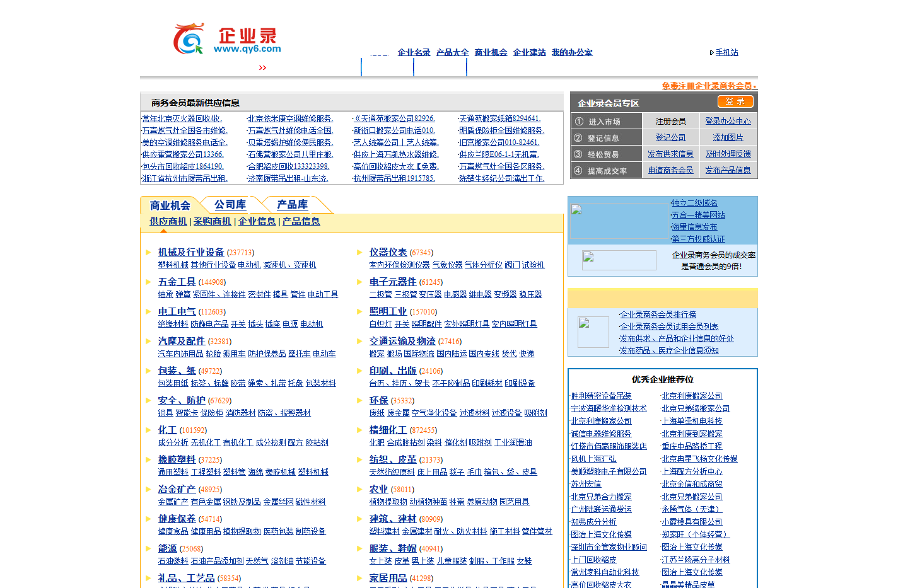Image resolution: width=898 pixels, height=588 pixels.
Task: Switch to the 商业机会 tab
Action: coord(170,205)
